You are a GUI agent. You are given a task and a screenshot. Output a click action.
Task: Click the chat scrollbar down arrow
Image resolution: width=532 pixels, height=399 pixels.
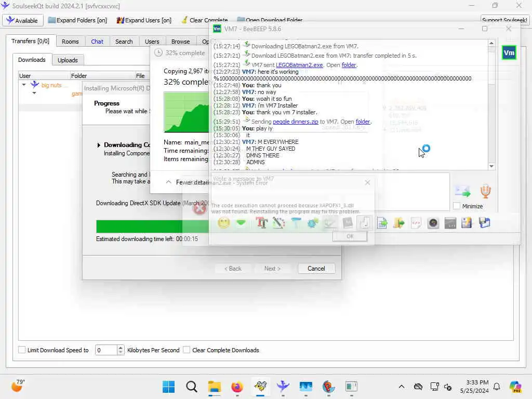point(491,166)
